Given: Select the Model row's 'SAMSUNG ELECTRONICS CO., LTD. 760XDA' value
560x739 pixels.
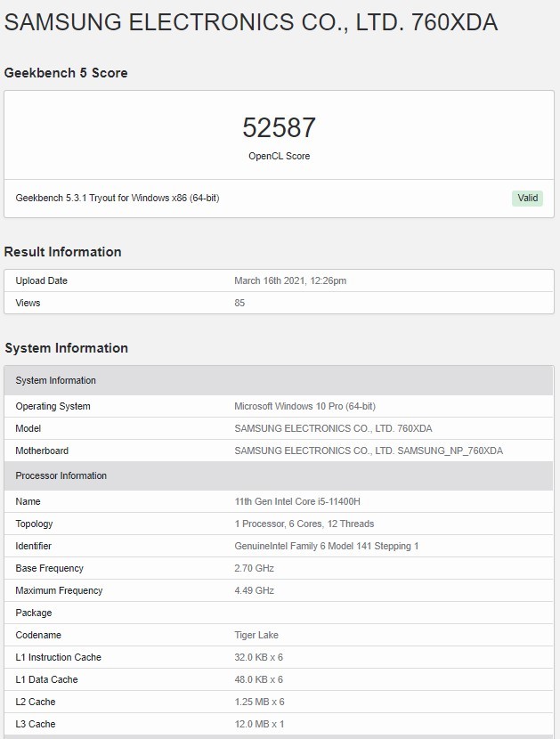Looking at the screenshot, I should (333, 428).
